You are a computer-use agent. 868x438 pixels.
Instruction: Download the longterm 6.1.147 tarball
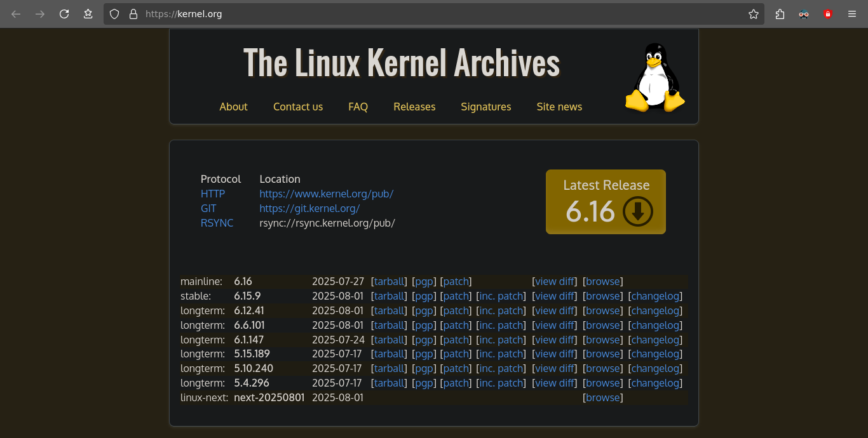tap(389, 340)
